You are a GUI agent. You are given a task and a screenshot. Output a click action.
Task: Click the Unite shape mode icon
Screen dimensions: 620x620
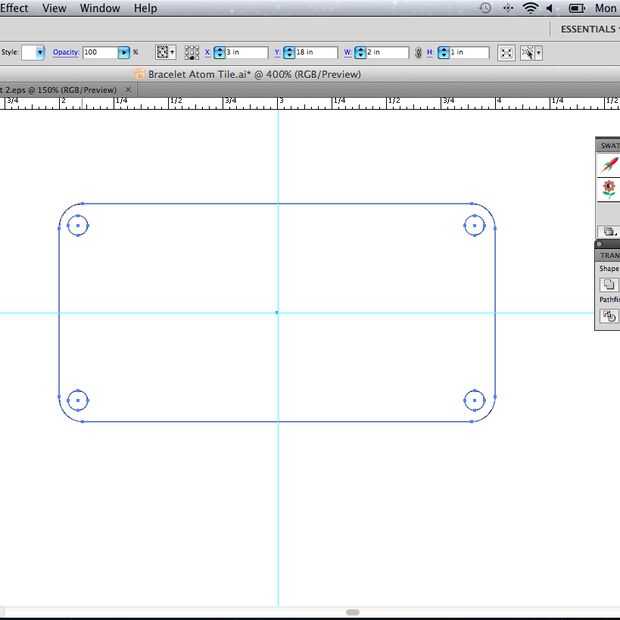coord(609,284)
